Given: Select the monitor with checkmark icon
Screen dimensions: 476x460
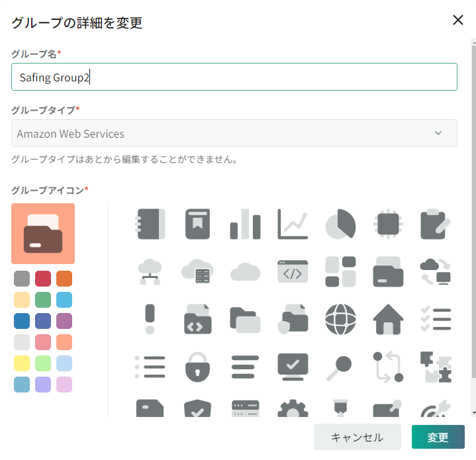Looking at the screenshot, I should [293, 367].
